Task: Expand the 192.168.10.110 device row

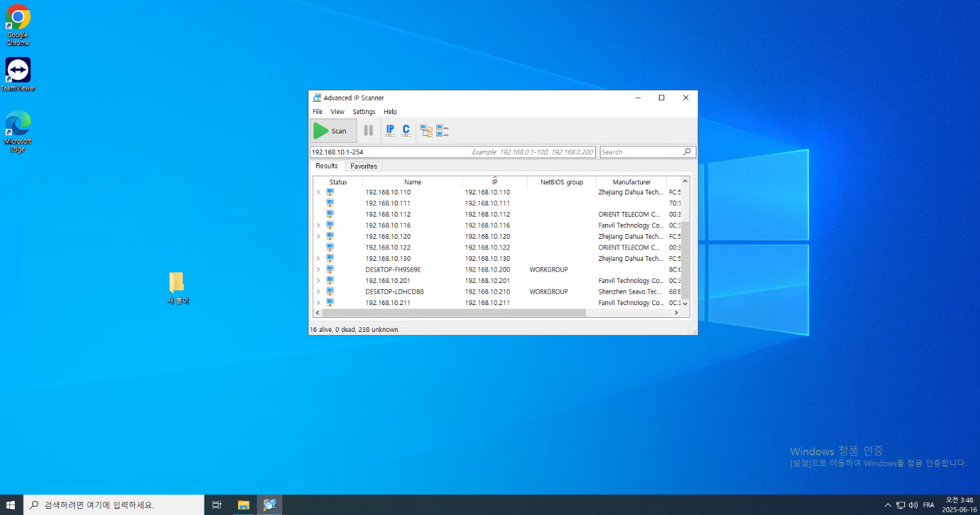Action: click(318, 192)
